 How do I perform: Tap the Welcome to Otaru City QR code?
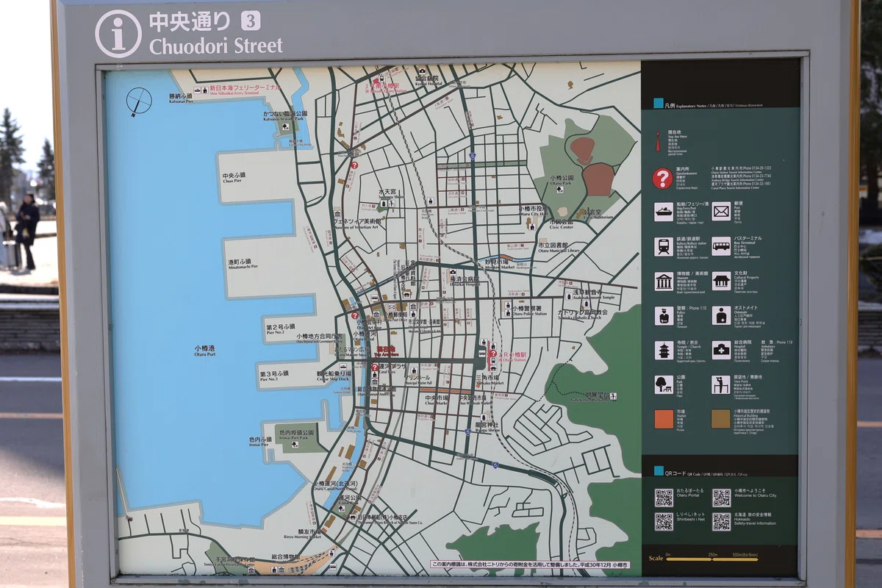721,498
